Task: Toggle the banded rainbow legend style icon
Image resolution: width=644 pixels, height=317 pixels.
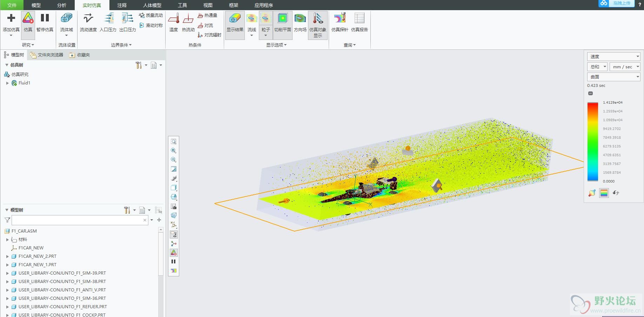Action: pyautogui.click(x=604, y=193)
